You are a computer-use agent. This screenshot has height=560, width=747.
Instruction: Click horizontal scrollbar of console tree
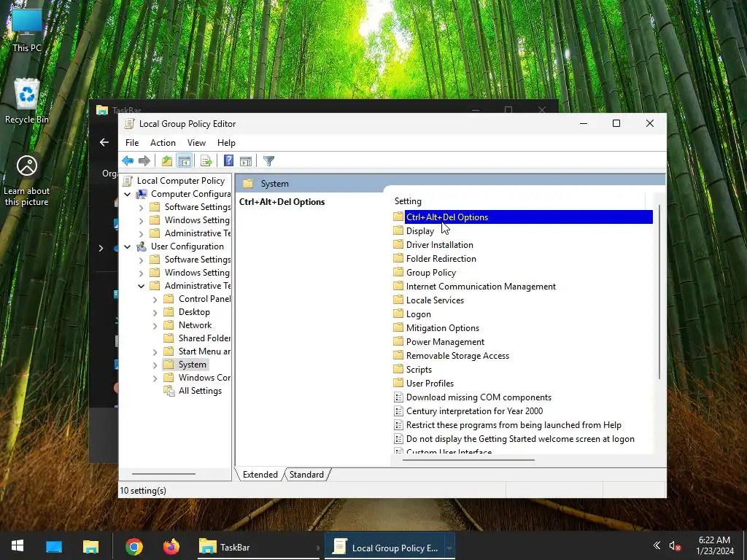coord(163,474)
